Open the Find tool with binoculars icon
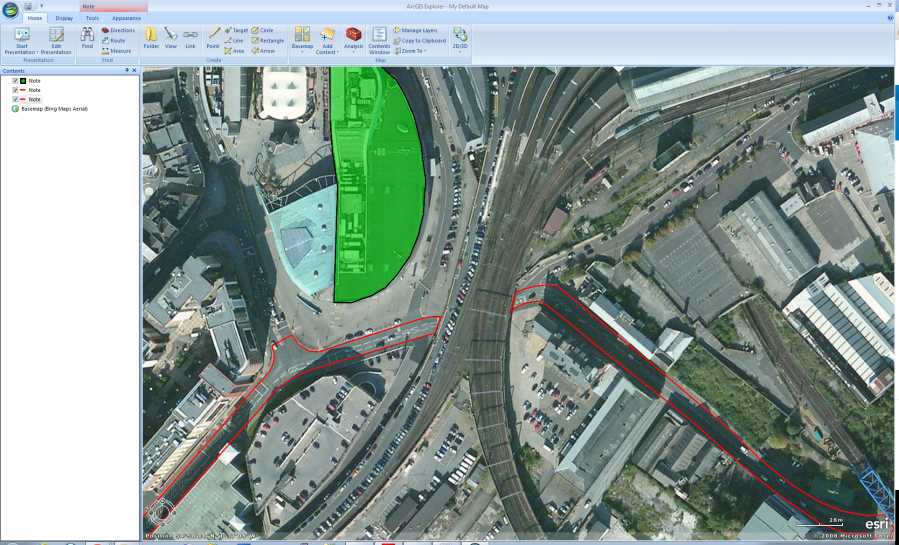 click(x=87, y=38)
